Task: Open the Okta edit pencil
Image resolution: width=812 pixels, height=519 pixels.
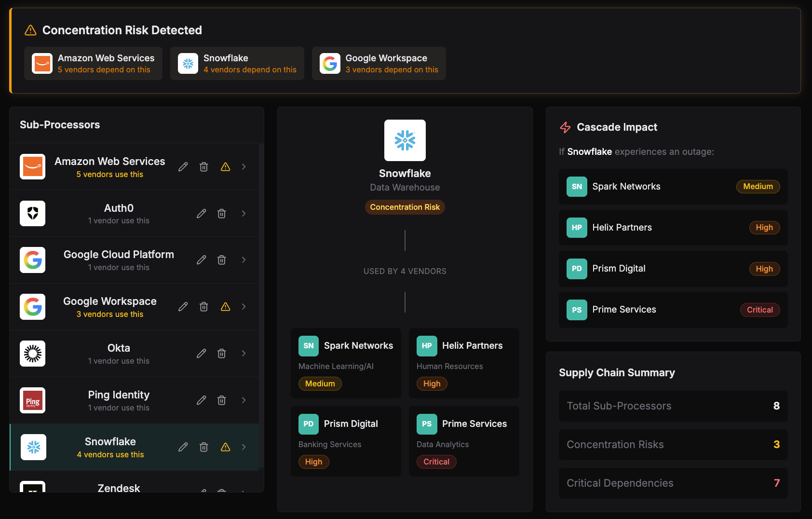Action: [x=201, y=354]
